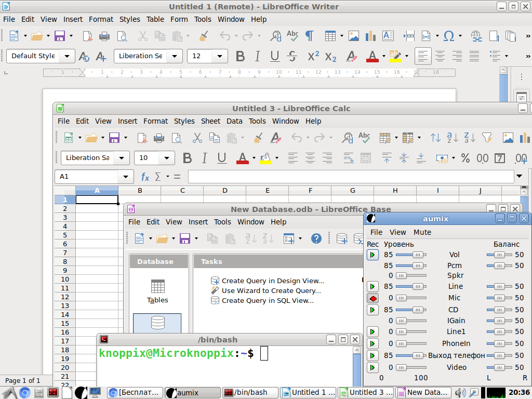Viewport: 532px width, 399px height.
Task: Toggle Mic red record button in aumix
Action: [x=373, y=299]
